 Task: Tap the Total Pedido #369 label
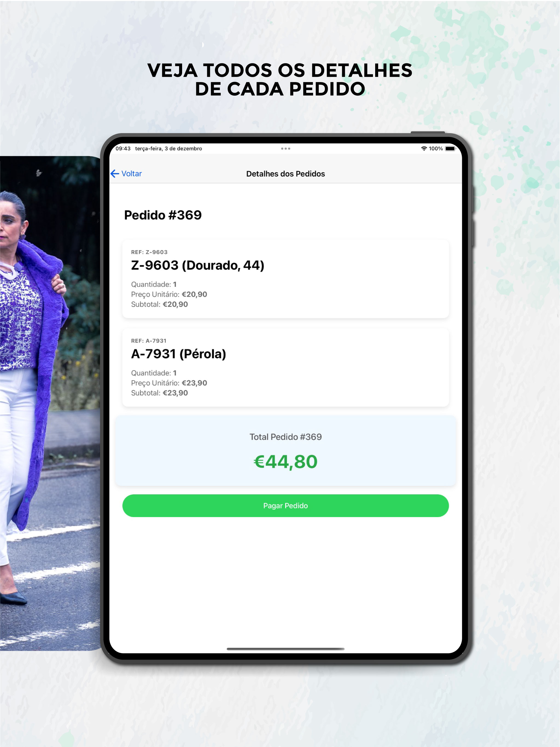coord(285,437)
